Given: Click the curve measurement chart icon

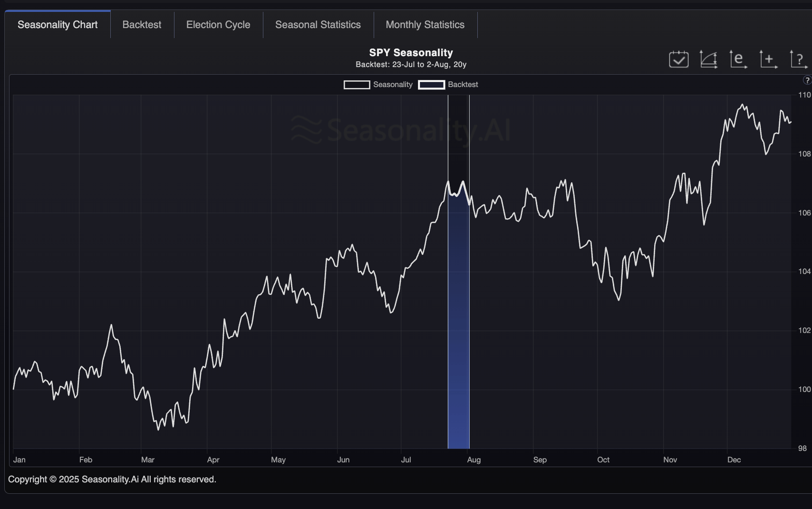Looking at the screenshot, I should [x=708, y=59].
